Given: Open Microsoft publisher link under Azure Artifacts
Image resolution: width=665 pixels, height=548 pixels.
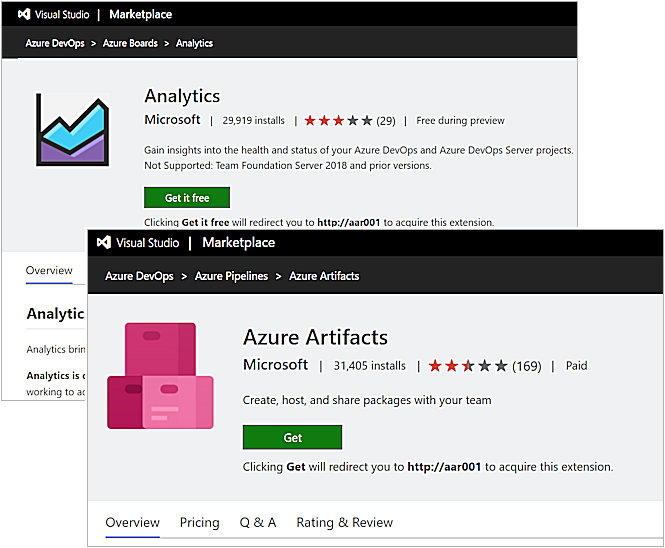Looking at the screenshot, I should [275, 364].
